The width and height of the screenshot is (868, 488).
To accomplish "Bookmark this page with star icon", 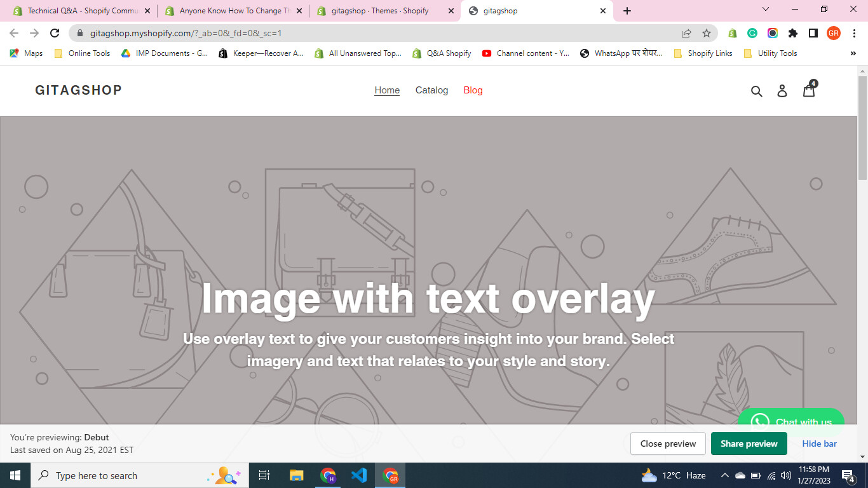I will 706,33.
